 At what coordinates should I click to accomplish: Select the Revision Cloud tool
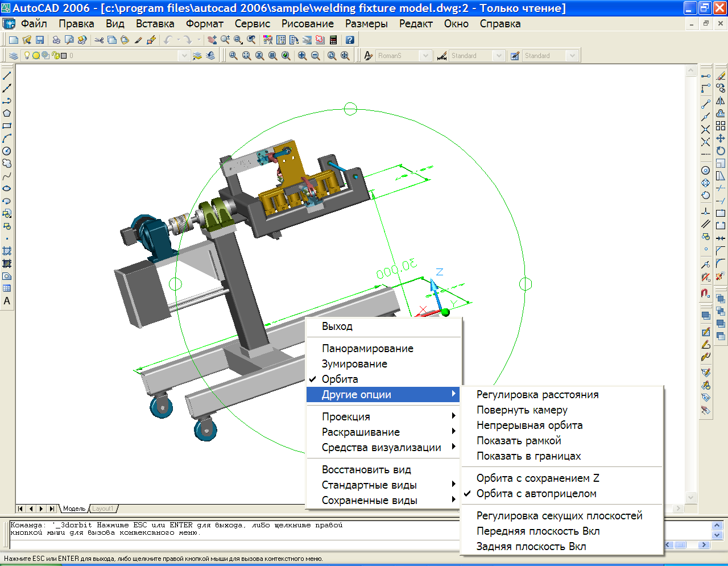7,163
